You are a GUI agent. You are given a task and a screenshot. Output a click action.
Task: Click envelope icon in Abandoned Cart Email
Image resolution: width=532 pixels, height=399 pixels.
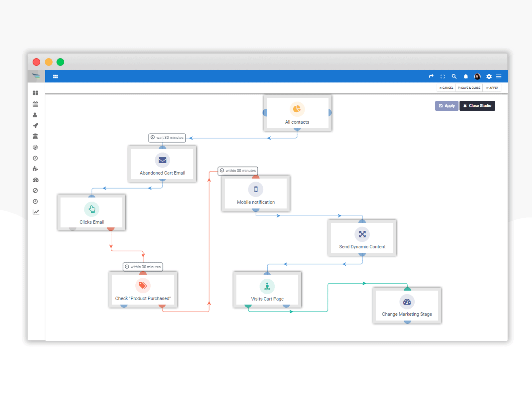point(162,160)
